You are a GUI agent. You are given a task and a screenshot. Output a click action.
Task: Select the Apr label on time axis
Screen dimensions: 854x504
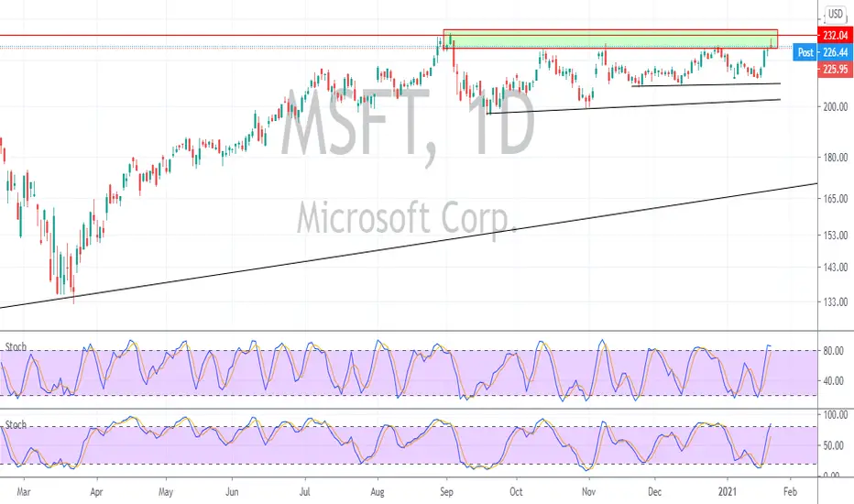pos(96,492)
